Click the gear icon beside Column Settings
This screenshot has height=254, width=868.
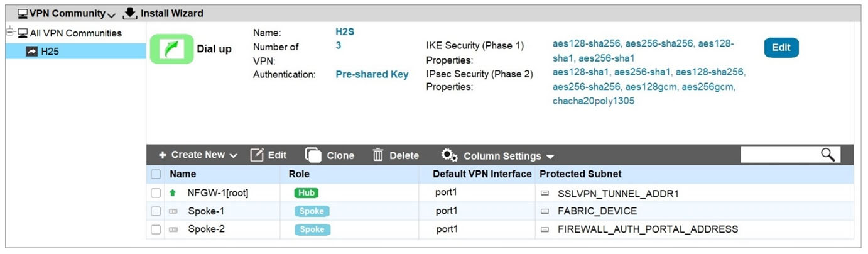(x=449, y=155)
